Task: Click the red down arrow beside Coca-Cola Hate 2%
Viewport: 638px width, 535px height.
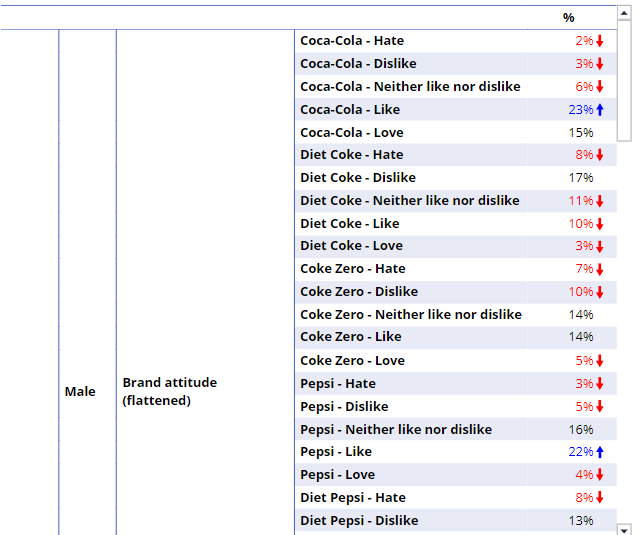Action: point(600,41)
